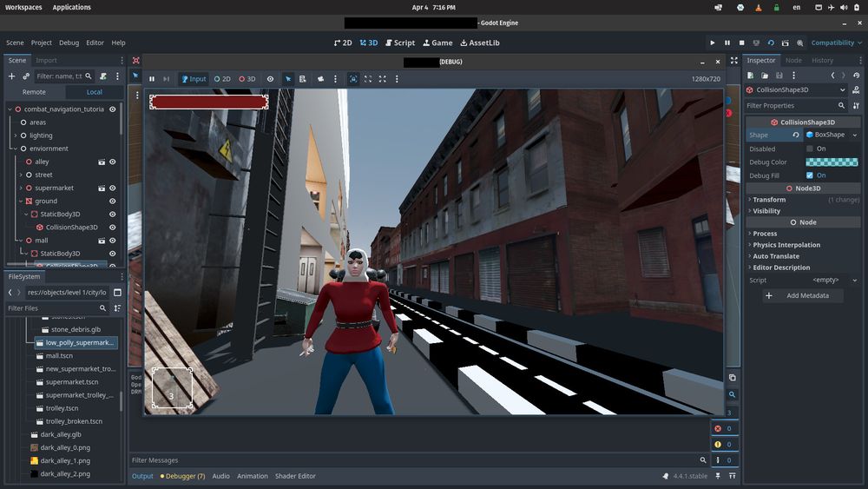Switch to the Script workspace

400,43
